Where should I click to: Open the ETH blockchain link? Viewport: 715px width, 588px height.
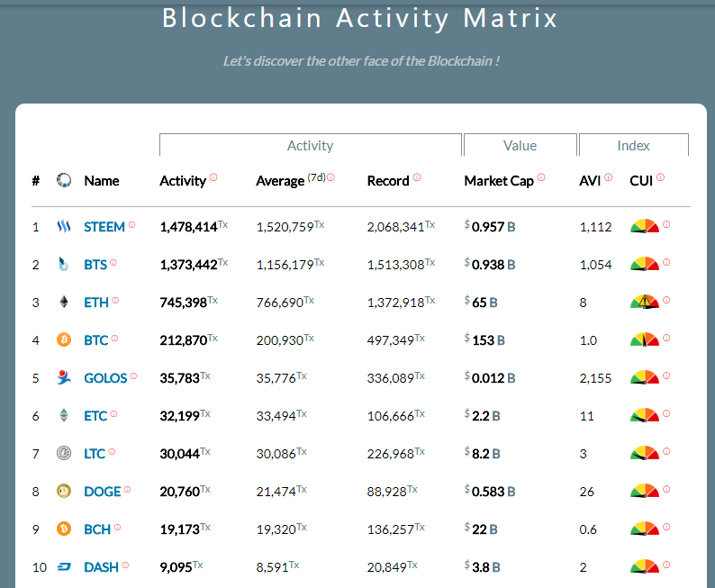(96, 303)
